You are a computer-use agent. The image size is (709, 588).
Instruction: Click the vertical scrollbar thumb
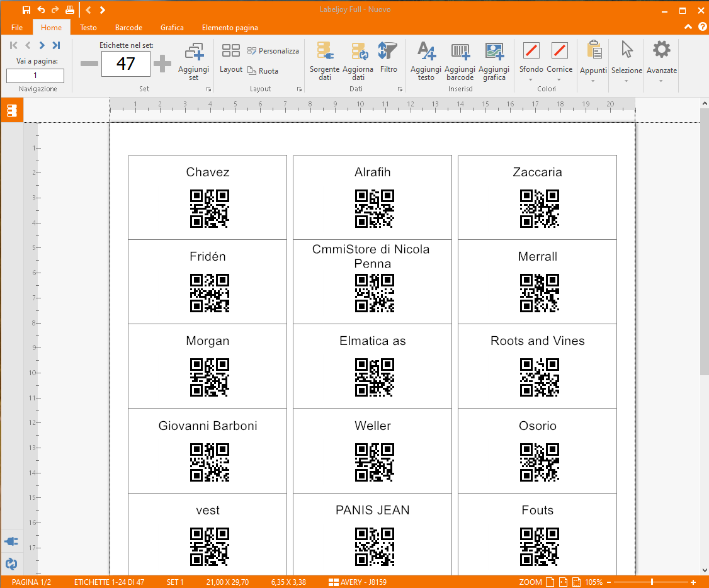point(705,242)
